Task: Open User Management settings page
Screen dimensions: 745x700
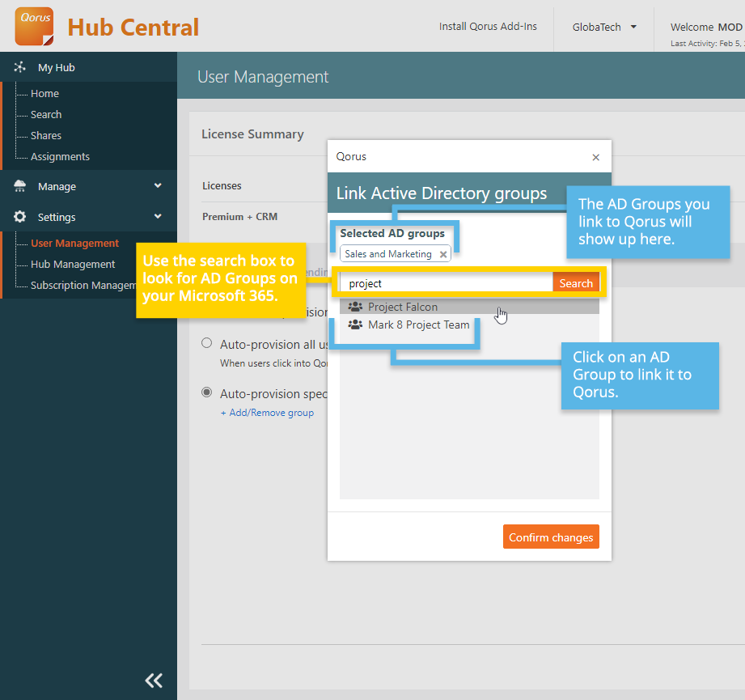Action: coord(74,244)
